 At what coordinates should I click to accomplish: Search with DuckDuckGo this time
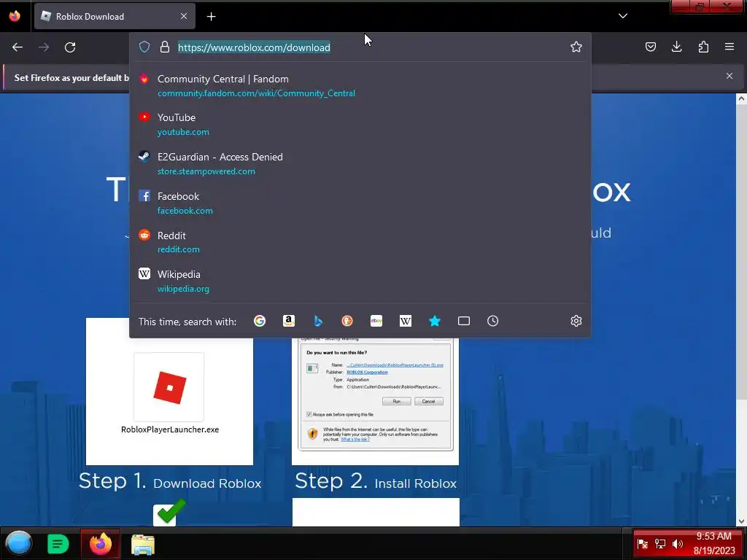click(x=347, y=321)
